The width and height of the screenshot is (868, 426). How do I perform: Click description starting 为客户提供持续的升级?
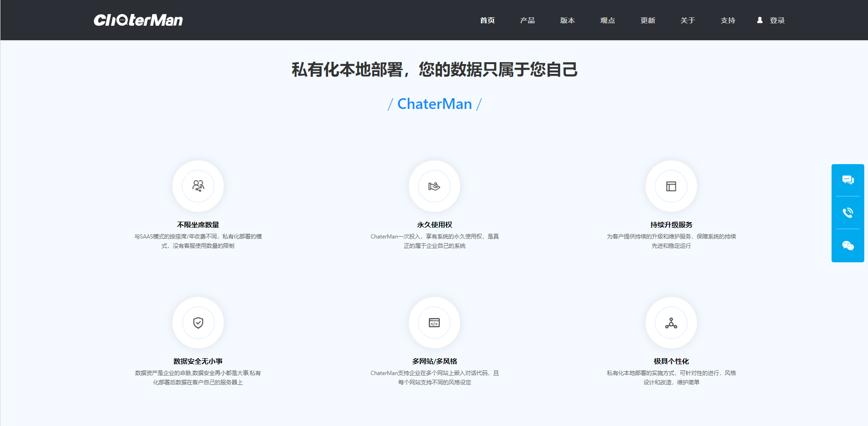(x=671, y=241)
